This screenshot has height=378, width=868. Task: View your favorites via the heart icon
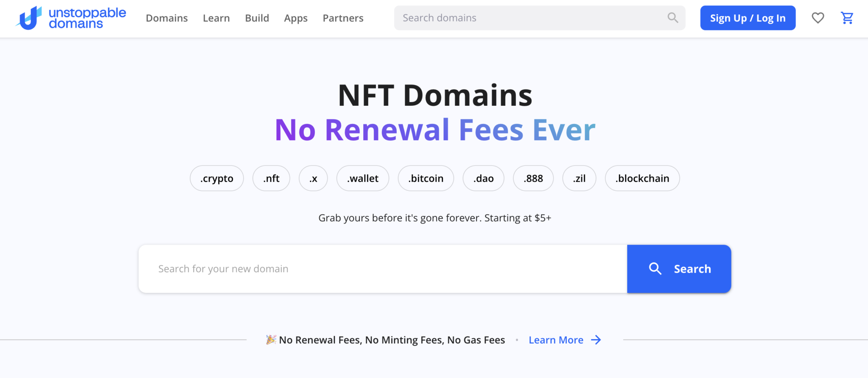818,18
